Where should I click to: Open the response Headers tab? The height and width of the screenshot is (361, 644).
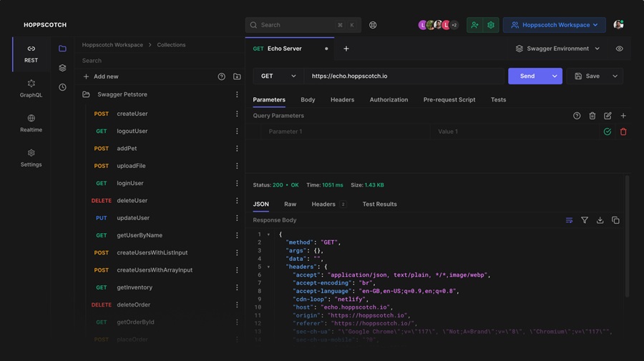point(328,204)
